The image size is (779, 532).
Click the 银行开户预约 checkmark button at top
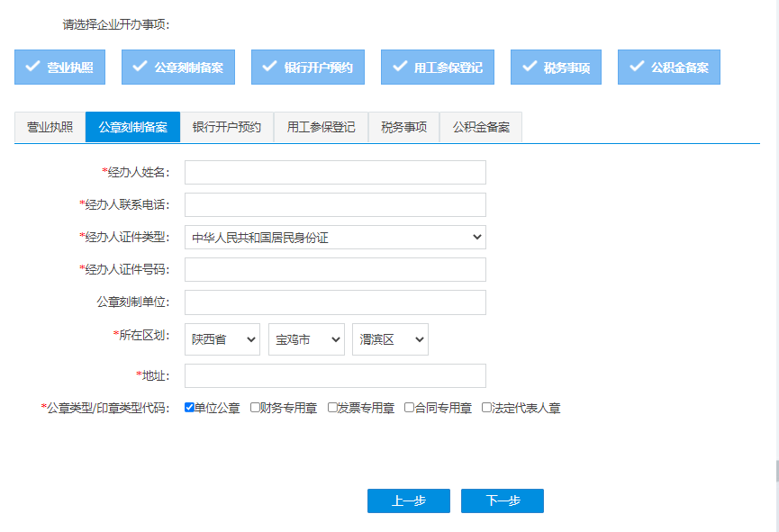[307, 67]
